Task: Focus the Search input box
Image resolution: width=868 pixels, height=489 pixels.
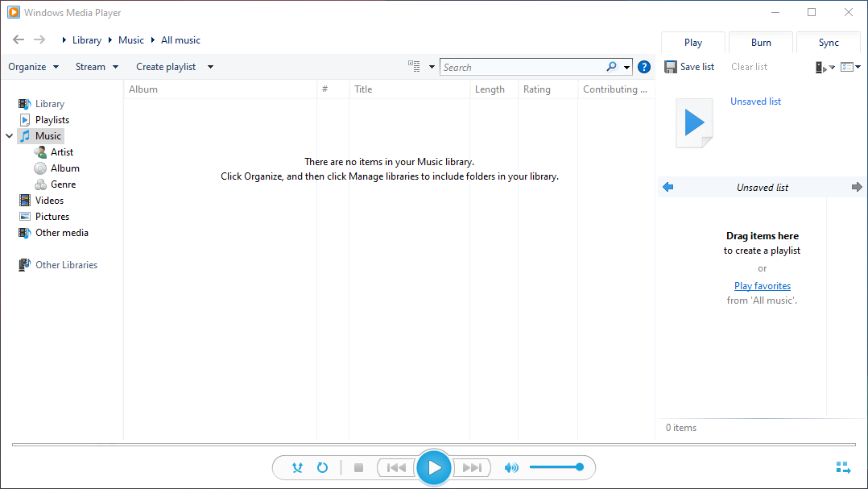Action: [523, 67]
